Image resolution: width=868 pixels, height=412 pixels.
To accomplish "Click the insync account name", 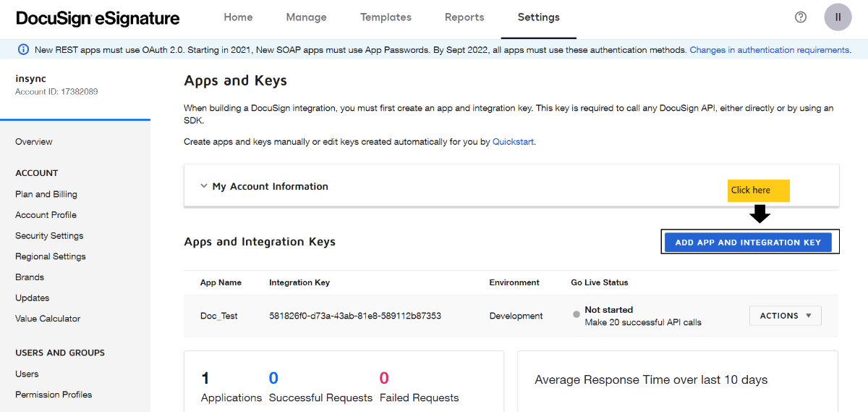I will click(31, 78).
